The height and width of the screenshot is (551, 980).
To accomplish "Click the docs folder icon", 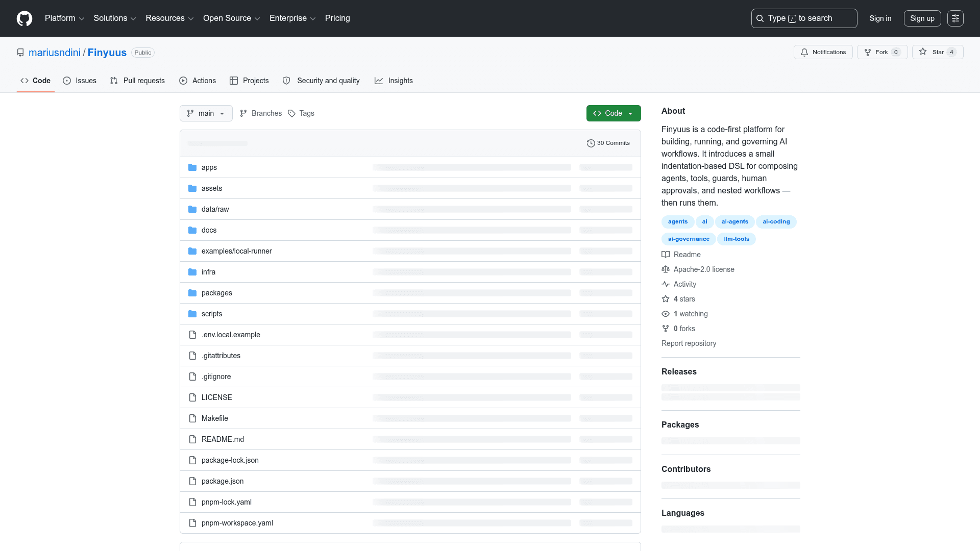I will [x=192, y=230].
